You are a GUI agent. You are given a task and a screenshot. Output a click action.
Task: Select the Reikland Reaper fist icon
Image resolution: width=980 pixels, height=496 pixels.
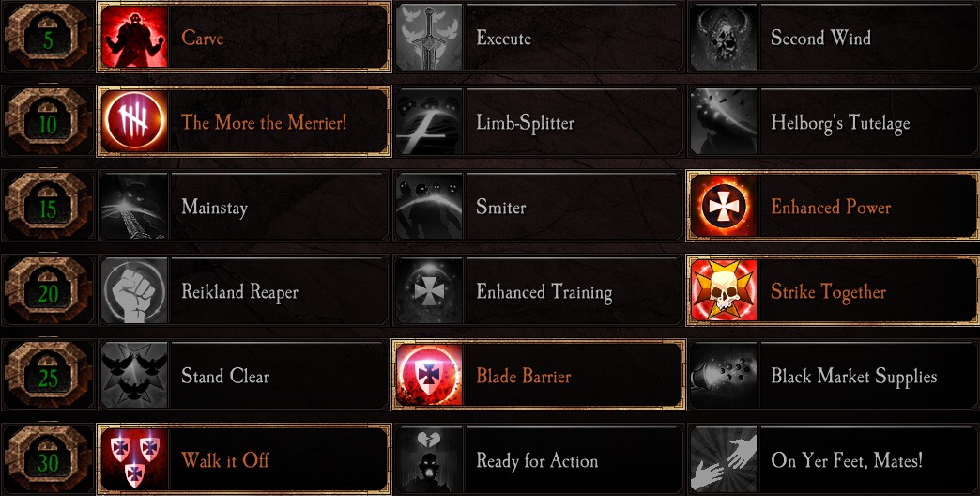pyautogui.click(x=133, y=291)
